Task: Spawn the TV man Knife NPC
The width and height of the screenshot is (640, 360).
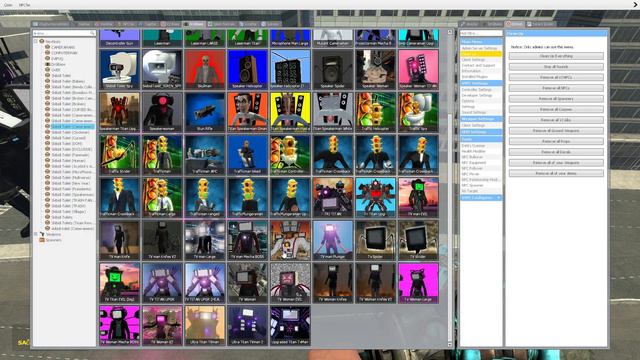Action: tap(120, 240)
